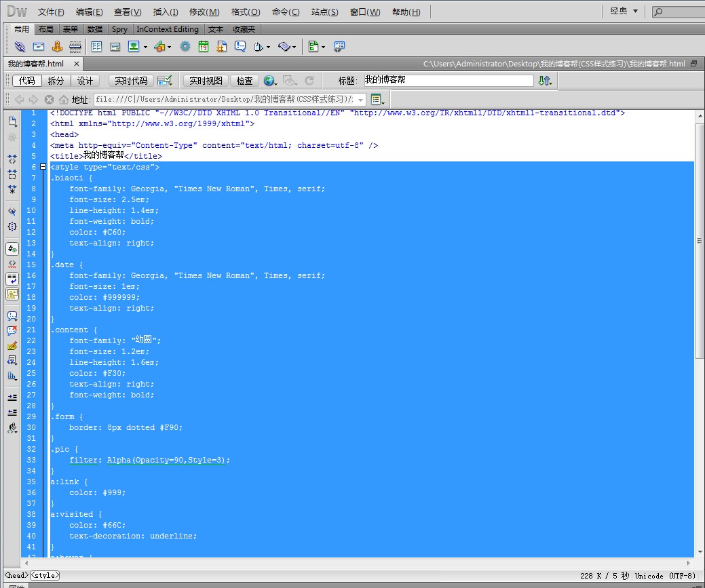The height and width of the screenshot is (588, 705).
Task: Click the Preview in Browser globe icon
Action: pyautogui.click(x=269, y=81)
